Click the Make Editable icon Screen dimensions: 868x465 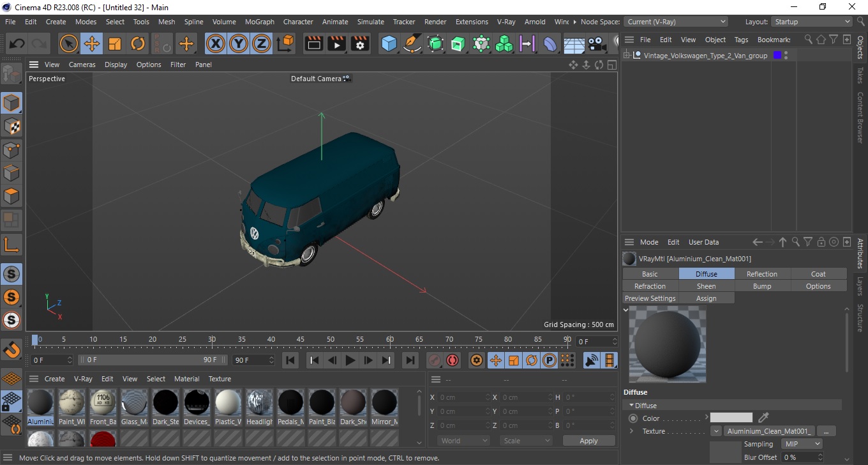point(11,74)
